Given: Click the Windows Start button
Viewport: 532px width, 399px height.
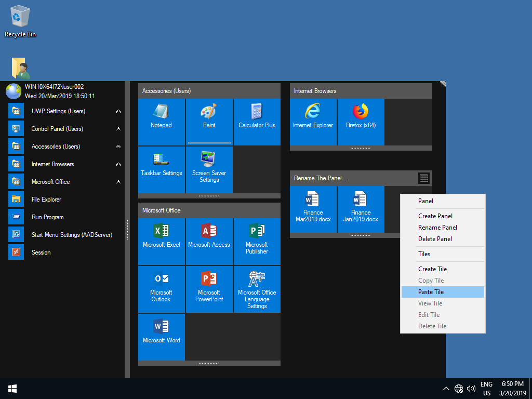Looking at the screenshot, I should click(x=12, y=389).
